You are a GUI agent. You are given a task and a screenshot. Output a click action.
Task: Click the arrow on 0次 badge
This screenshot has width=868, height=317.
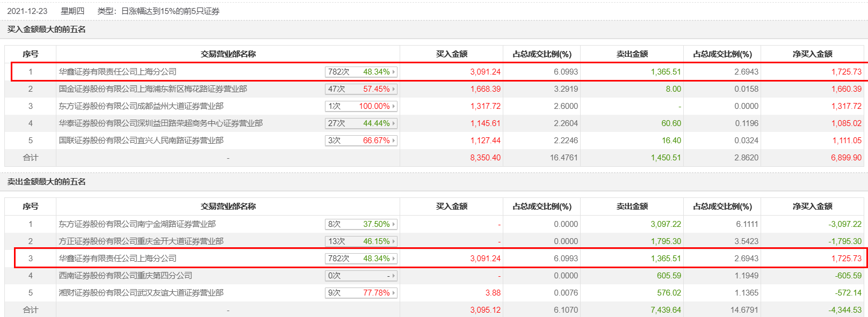point(394,276)
